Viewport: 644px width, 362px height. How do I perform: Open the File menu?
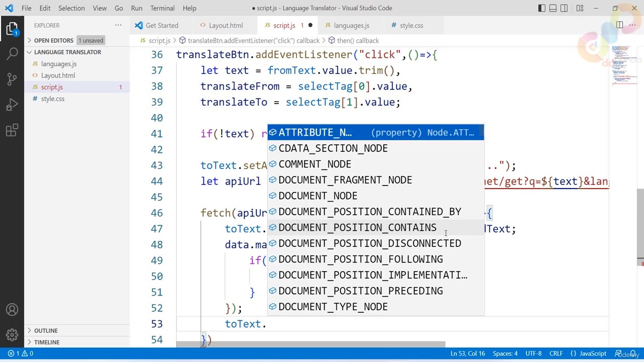(27, 8)
